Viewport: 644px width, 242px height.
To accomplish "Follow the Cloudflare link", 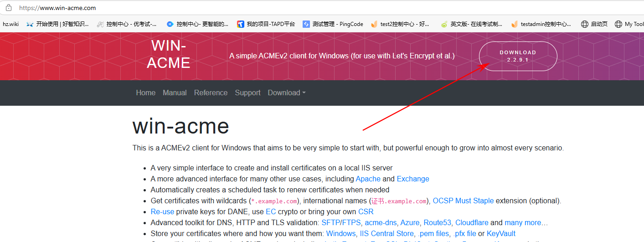I will pyautogui.click(x=472, y=222).
